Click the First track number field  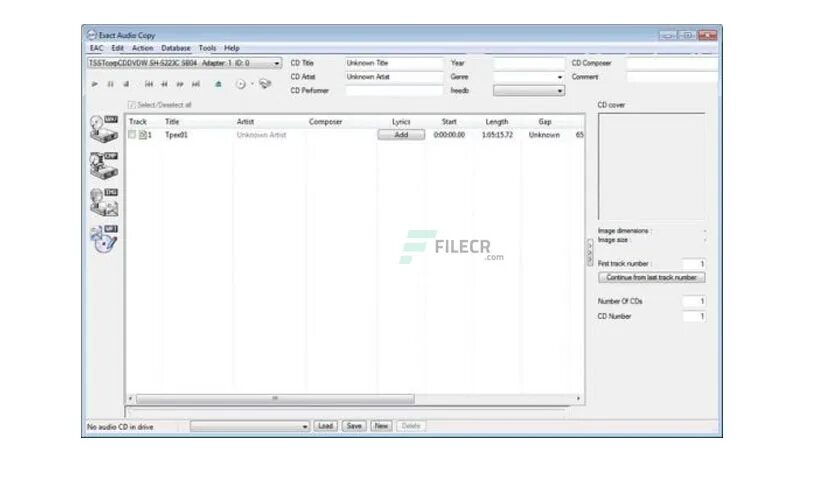[694, 264]
